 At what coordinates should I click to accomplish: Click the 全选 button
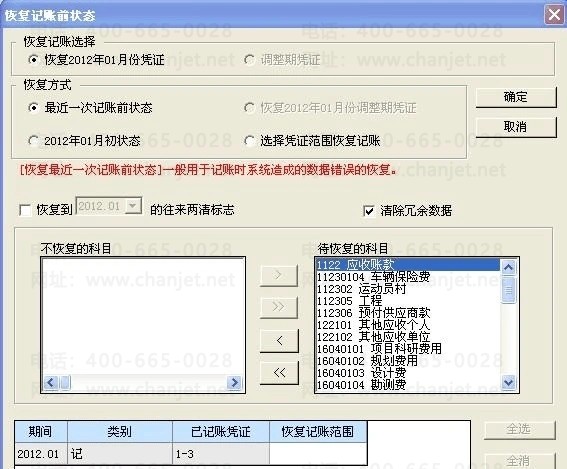click(x=519, y=429)
